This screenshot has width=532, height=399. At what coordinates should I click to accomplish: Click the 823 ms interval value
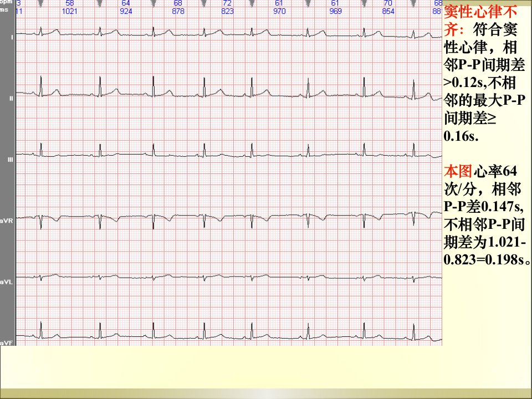click(227, 11)
